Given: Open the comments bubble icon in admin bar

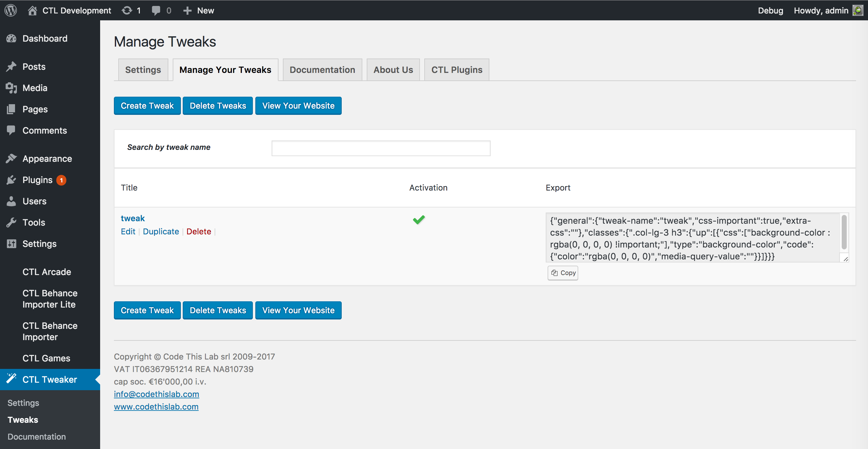Looking at the screenshot, I should 156,10.
